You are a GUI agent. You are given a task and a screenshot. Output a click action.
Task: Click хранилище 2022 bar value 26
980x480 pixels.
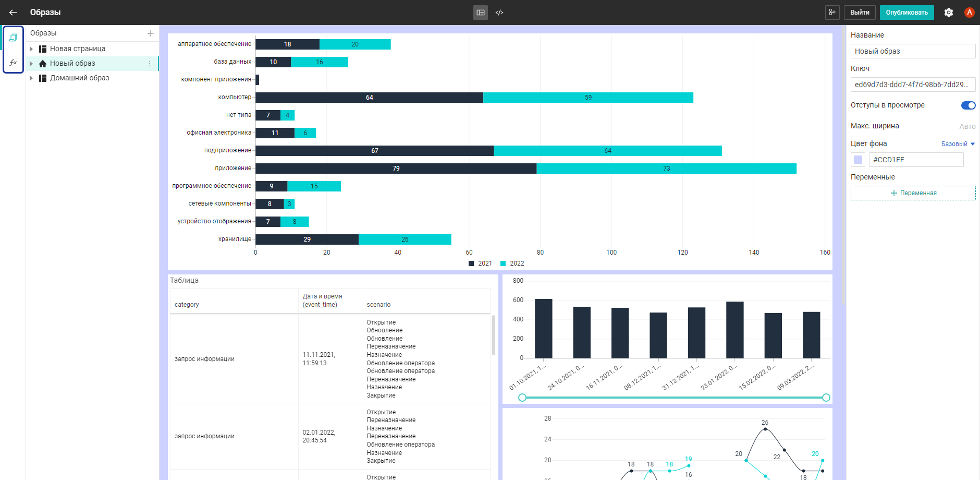pos(405,239)
